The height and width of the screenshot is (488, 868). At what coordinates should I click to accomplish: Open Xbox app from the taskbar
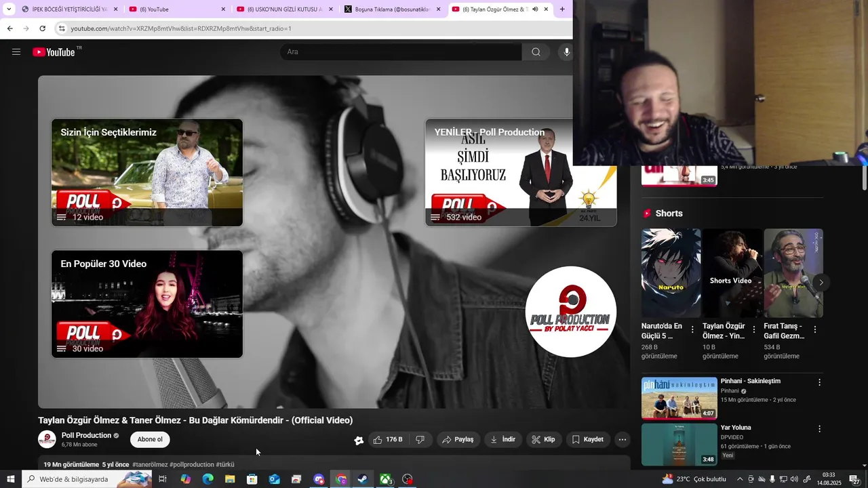click(385, 479)
